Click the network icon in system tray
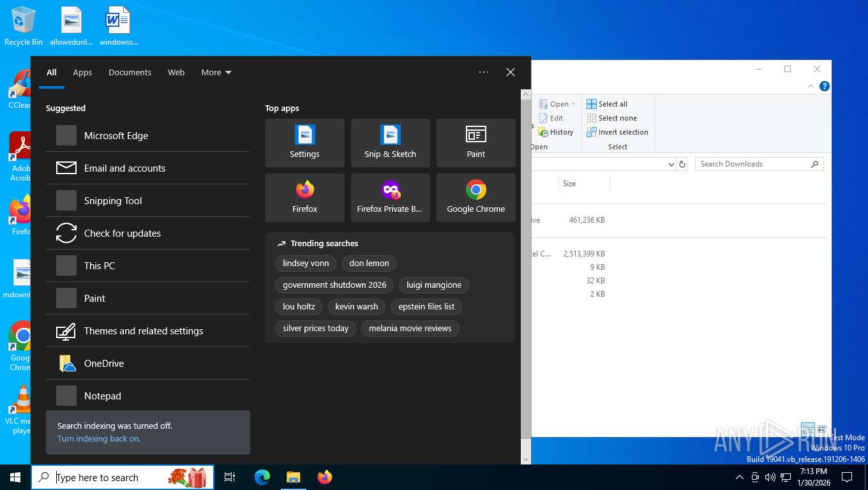 [x=786, y=477]
